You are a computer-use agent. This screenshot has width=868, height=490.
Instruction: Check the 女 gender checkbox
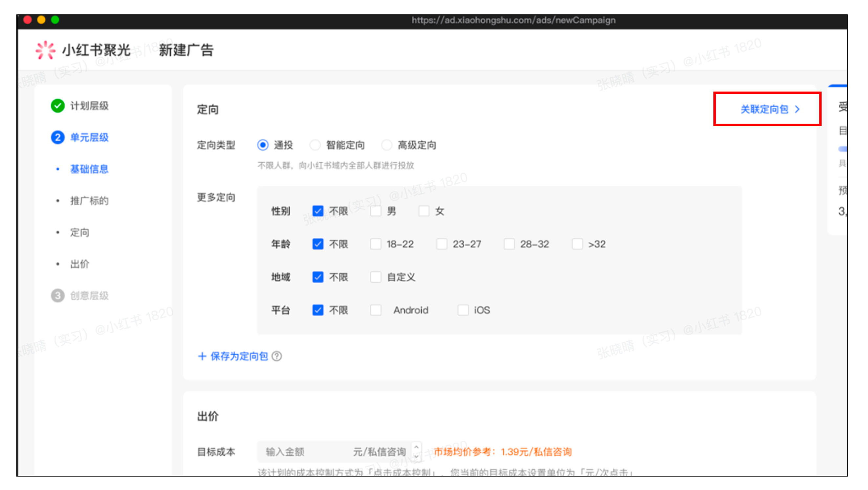(x=423, y=211)
